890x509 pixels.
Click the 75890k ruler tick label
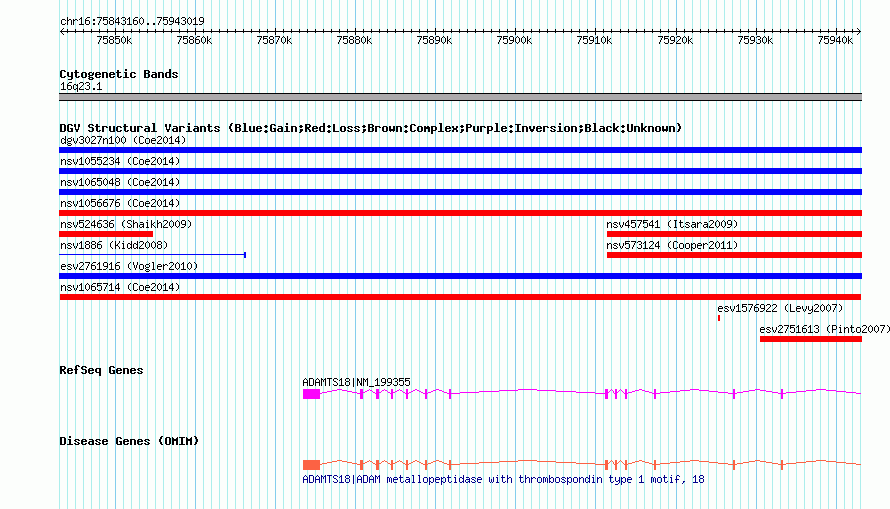click(434, 40)
